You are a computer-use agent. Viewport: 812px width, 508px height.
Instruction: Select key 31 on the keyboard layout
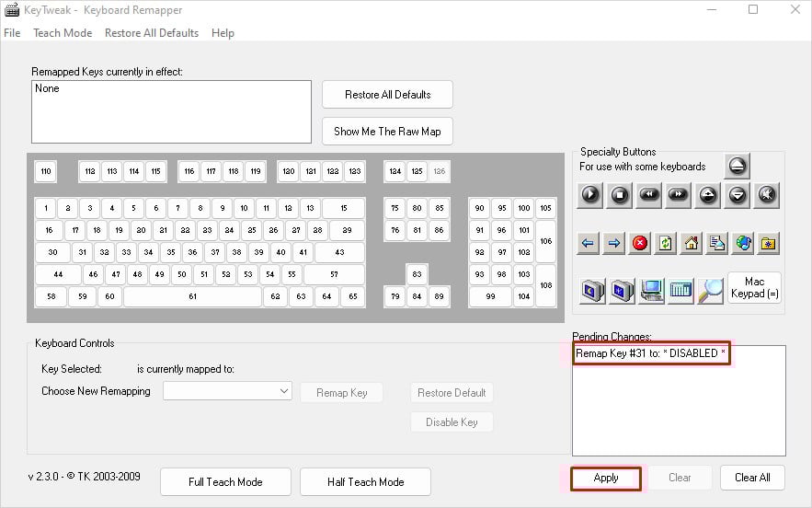pos(83,252)
